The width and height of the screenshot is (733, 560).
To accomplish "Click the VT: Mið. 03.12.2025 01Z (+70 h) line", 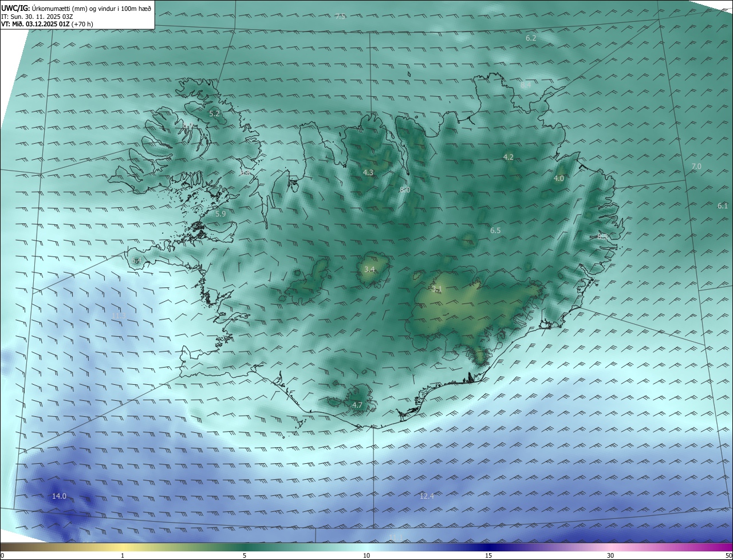I will click(48, 24).
